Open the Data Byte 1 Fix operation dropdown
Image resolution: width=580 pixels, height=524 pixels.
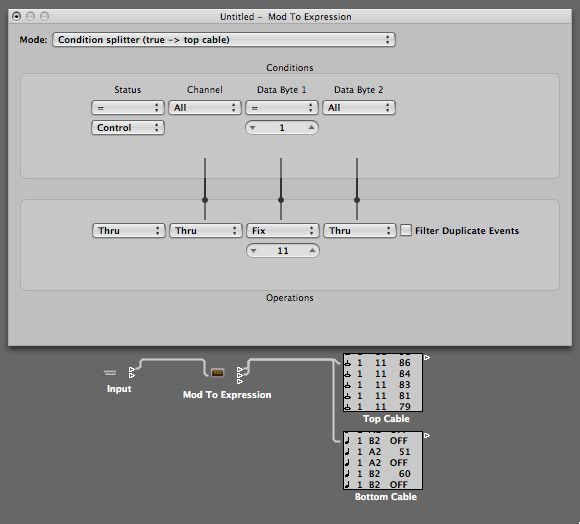click(282, 230)
